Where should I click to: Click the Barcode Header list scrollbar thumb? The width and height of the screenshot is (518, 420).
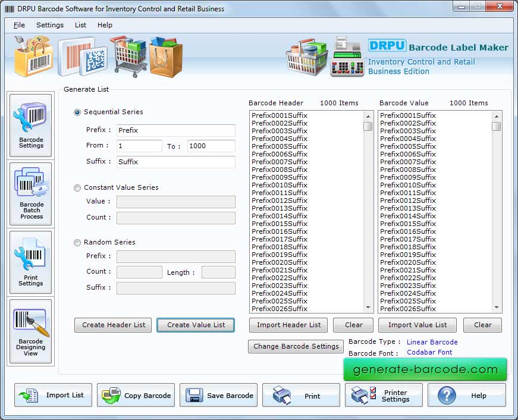pos(368,126)
